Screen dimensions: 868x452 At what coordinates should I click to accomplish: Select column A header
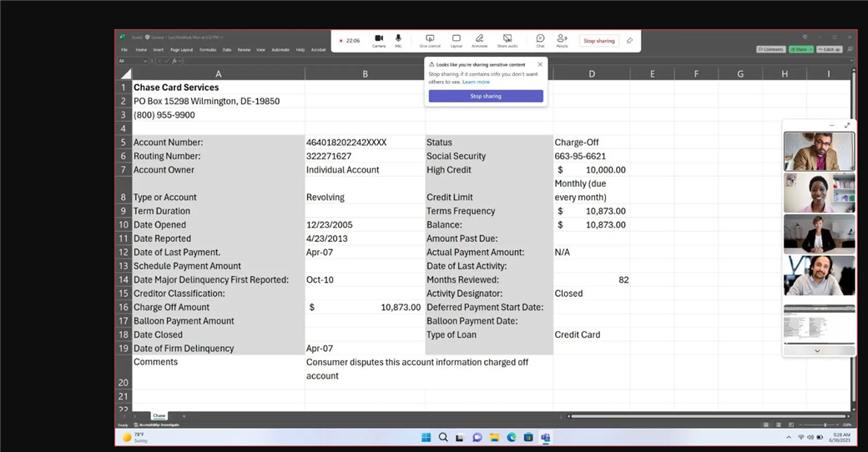click(x=218, y=73)
